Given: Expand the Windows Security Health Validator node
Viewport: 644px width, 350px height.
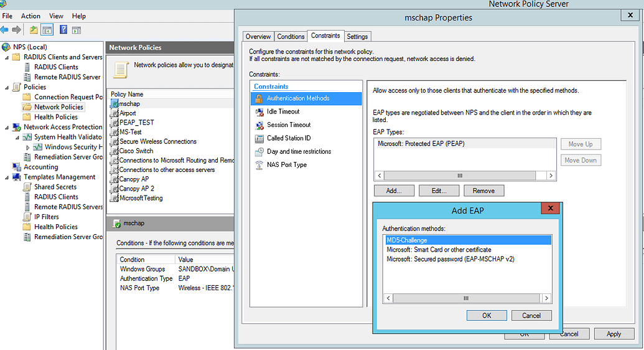Looking at the screenshot, I should click(28, 147).
